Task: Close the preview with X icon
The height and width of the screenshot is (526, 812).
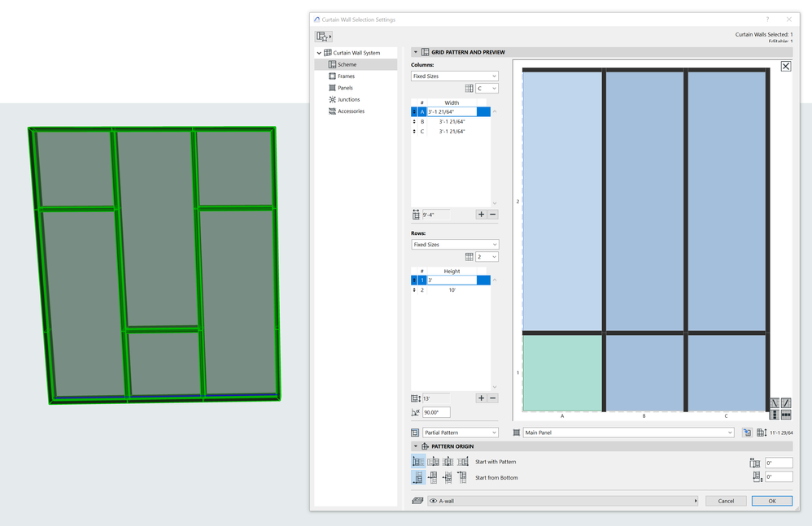Action: tap(786, 66)
